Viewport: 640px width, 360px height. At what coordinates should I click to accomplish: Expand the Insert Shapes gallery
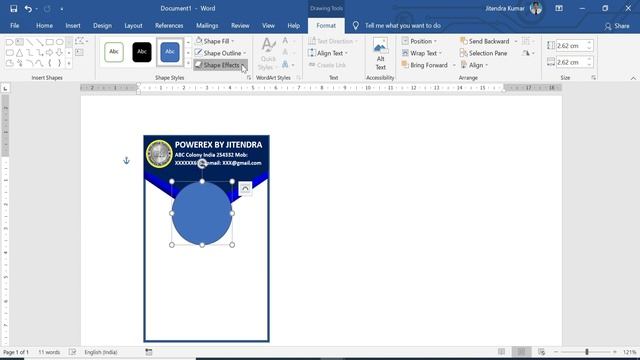pyautogui.click(x=69, y=63)
